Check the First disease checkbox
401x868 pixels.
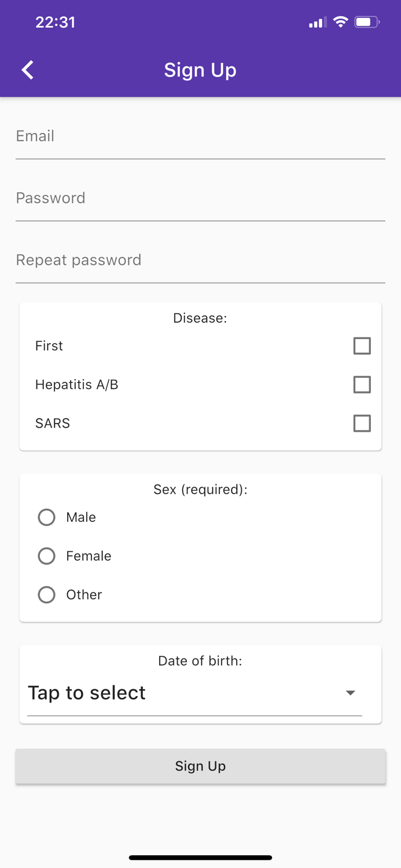[362, 346]
